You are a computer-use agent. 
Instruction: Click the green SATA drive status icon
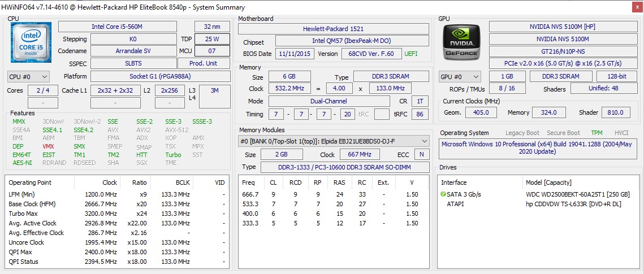(443, 194)
